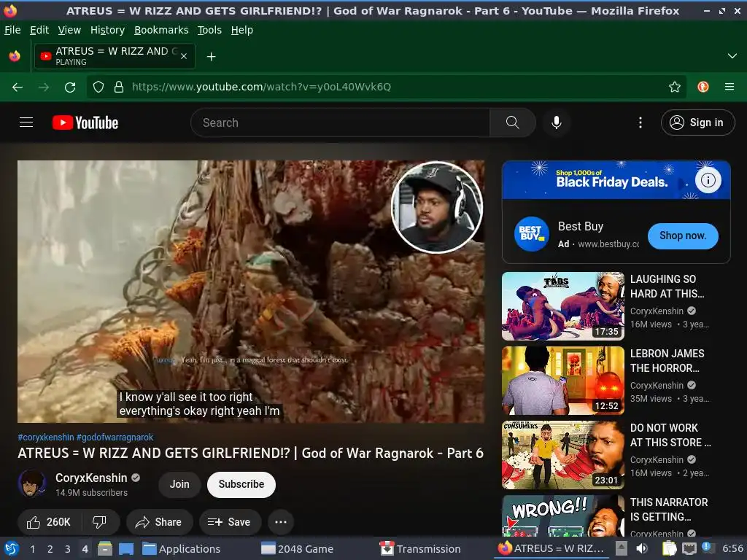Viewport: 747px width, 560px height.
Task: Open the Tools menu
Action: point(209,30)
